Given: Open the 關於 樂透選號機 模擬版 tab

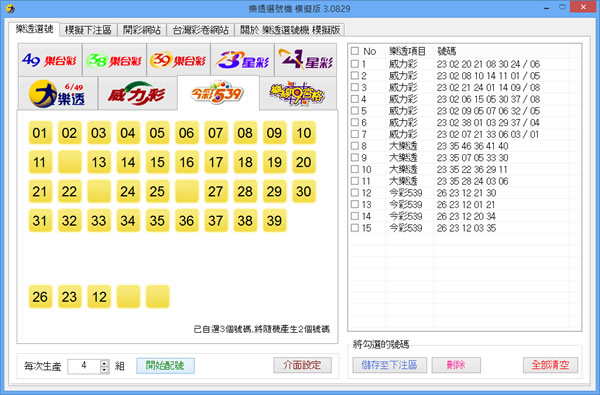Looking at the screenshot, I should pyautogui.click(x=290, y=30).
